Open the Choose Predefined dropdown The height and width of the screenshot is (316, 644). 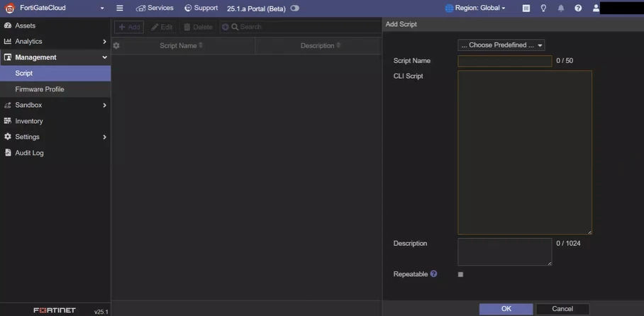coord(501,45)
